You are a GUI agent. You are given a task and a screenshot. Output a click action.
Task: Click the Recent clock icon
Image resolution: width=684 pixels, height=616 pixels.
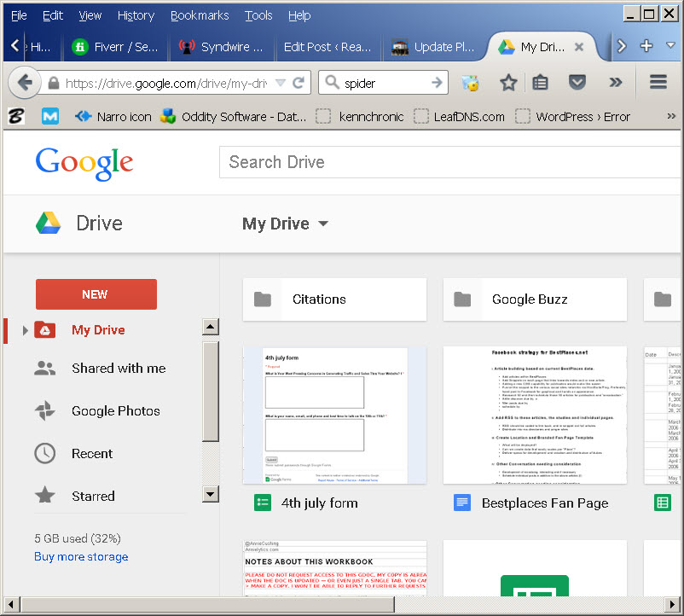point(44,453)
